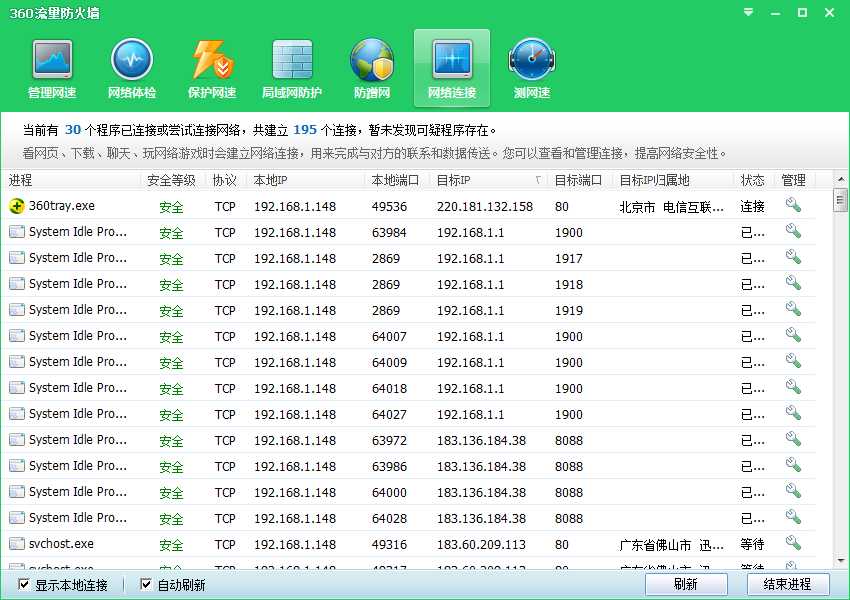Click the 等待 status cell

coord(752,544)
